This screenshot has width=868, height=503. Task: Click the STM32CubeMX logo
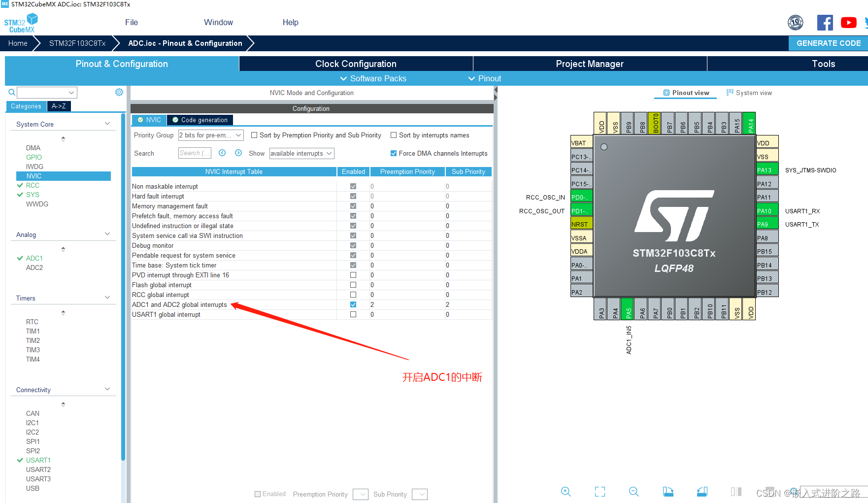coord(21,23)
